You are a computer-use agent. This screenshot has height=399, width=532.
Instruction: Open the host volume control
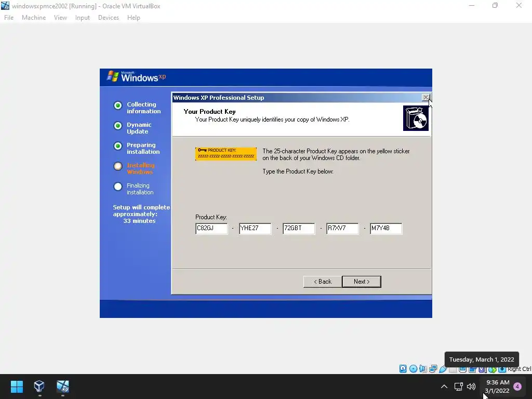pyautogui.click(x=471, y=387)
